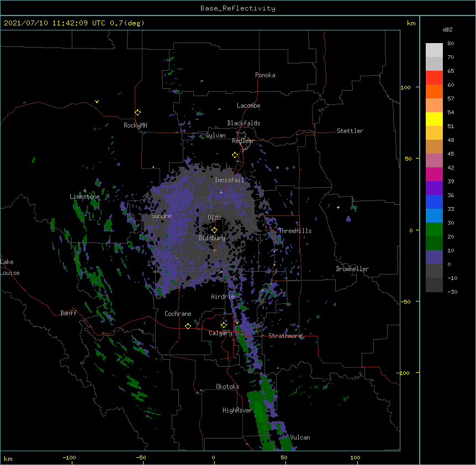Screen dimensions: 476x465
Task: Click the HighRiver label
Action: (237, 410)
